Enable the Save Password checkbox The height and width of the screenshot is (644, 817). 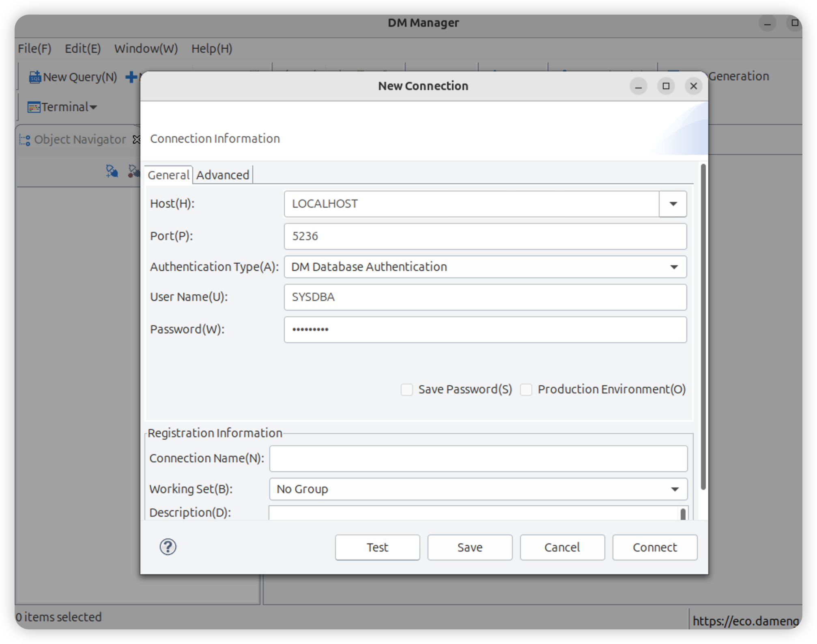pyautogui.click(x=406, y=389)
